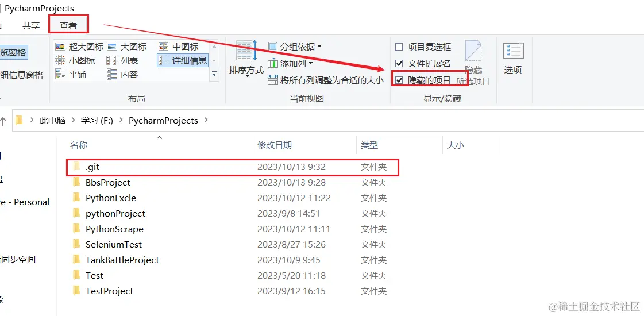644x316 pixels.
Task: Click the PythonScrape folder name
Action: [x=114, y=229]
